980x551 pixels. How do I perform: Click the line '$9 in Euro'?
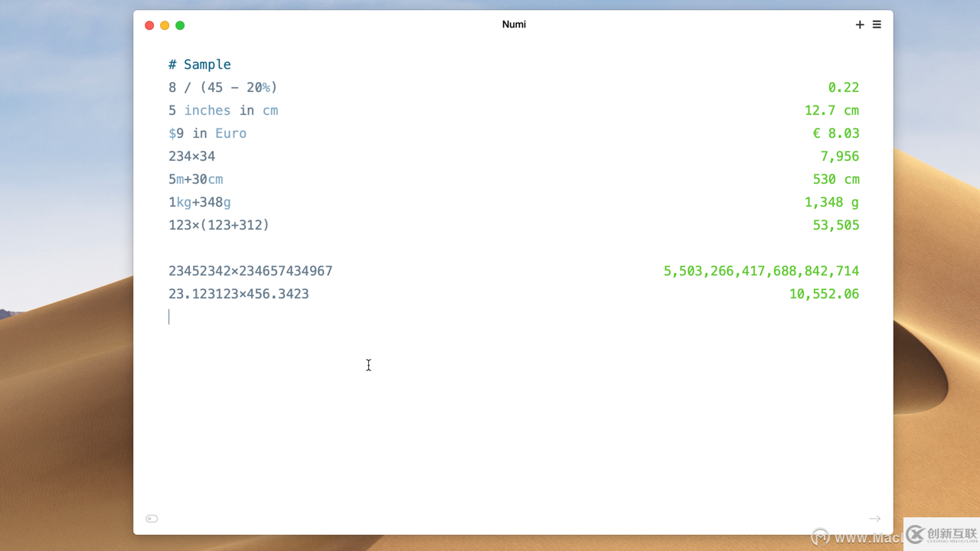pyautogui.click(x=207, y=133)
